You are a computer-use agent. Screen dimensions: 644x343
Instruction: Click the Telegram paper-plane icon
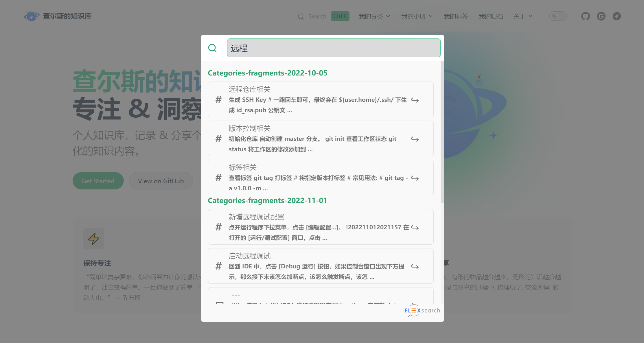point(617,16)
